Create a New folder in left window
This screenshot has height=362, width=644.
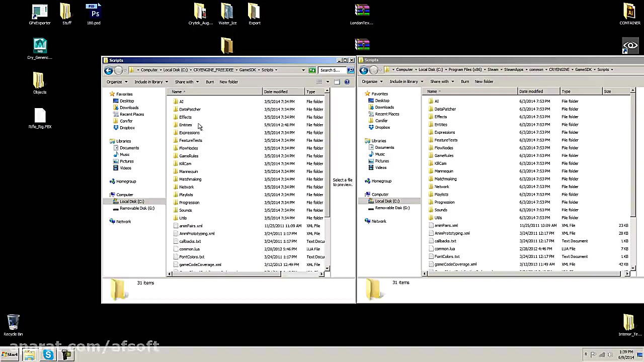(x=228, y=81)
